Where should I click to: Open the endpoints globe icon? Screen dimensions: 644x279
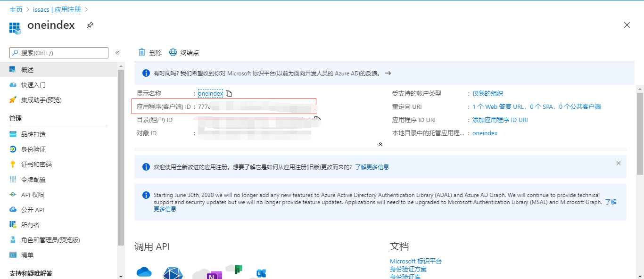(x=173, y=52)
